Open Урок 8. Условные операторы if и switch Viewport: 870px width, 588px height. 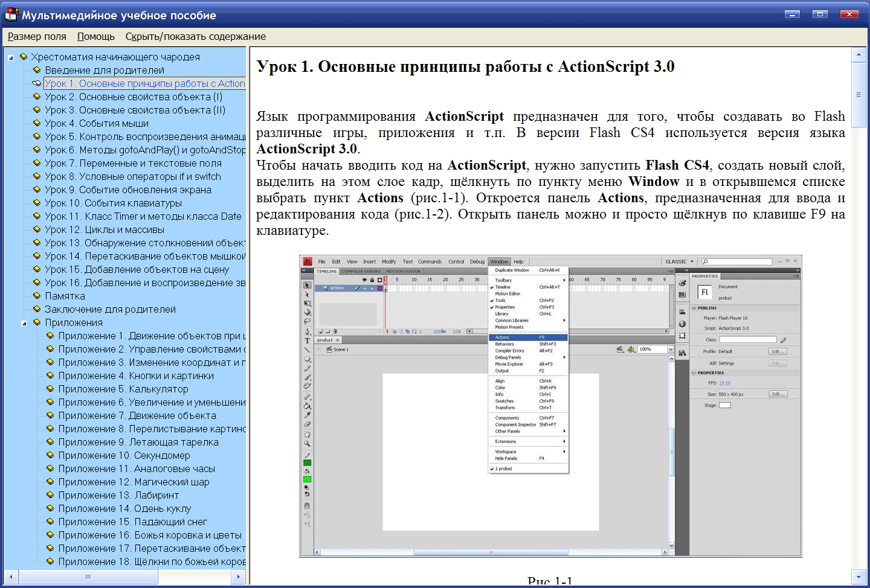[x=132, y=176]
